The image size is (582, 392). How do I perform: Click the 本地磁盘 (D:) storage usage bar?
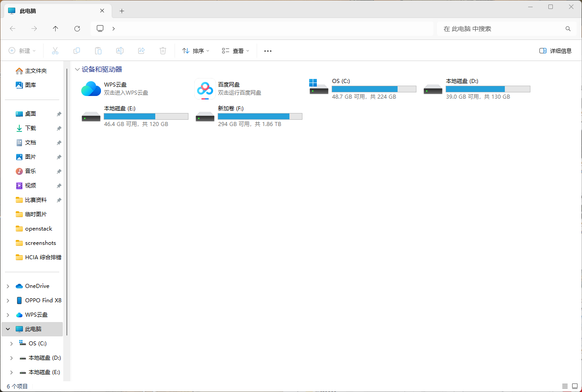tap(488, 89)
